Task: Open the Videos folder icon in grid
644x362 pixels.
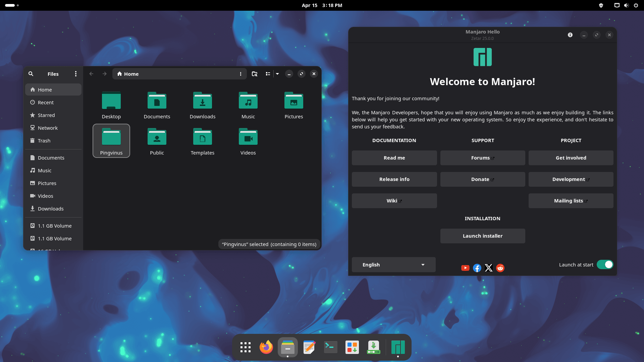Action: (x=248, y=141)
